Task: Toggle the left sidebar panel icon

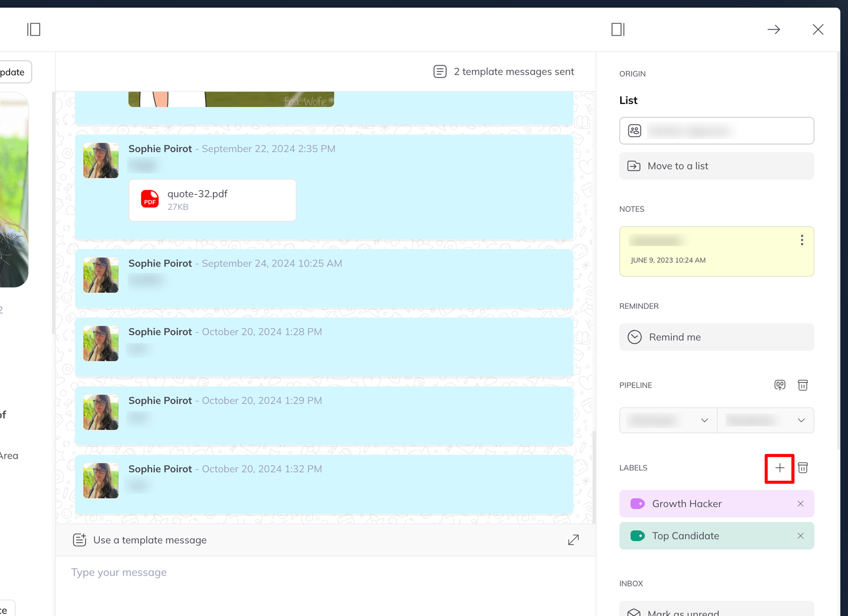Action: pyautogui.click(x=34, y=29)
